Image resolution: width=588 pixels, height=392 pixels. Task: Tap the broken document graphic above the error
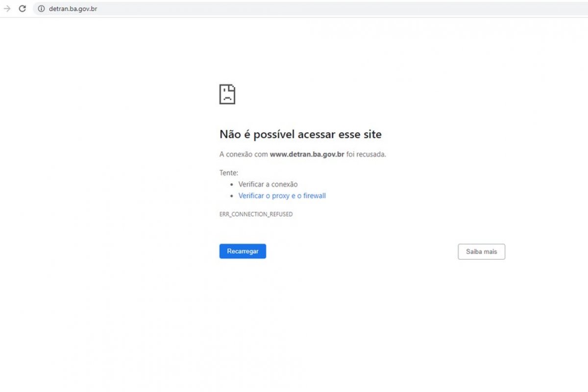227,94
